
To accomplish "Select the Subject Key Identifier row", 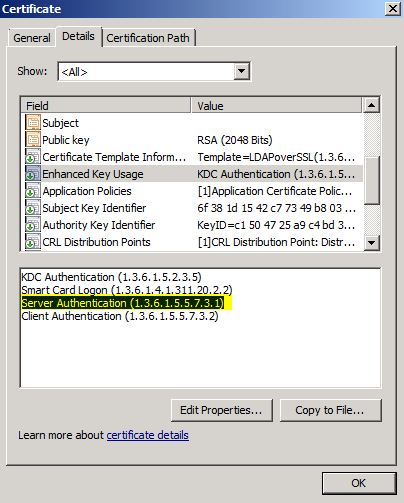I will [192, 208].
